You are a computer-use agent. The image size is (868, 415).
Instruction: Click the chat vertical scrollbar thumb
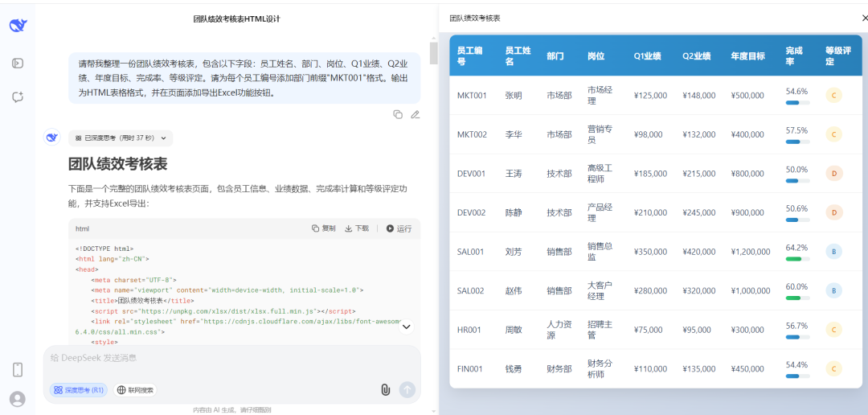click(x=433, y=52)
